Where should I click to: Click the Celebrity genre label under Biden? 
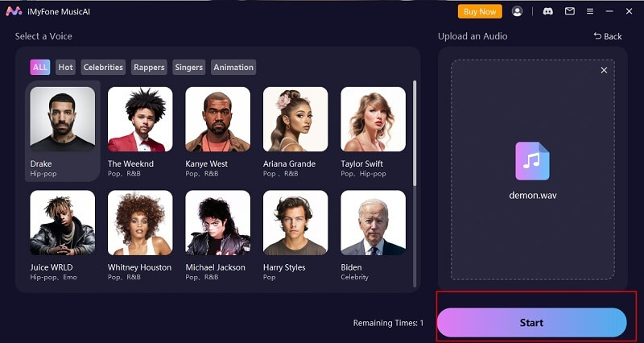pyautogui.click(x=354, y=277)
